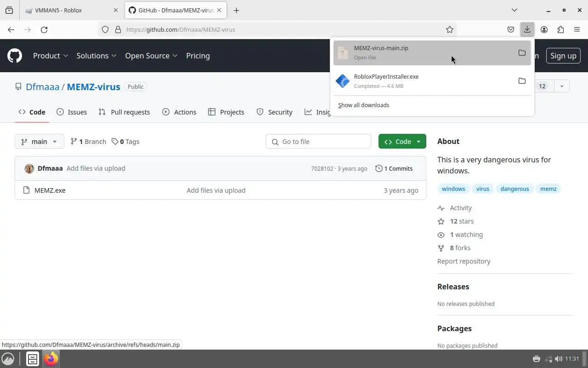Open the taskbar start menu launcher
Screen dimensions: 588x368
8,359
